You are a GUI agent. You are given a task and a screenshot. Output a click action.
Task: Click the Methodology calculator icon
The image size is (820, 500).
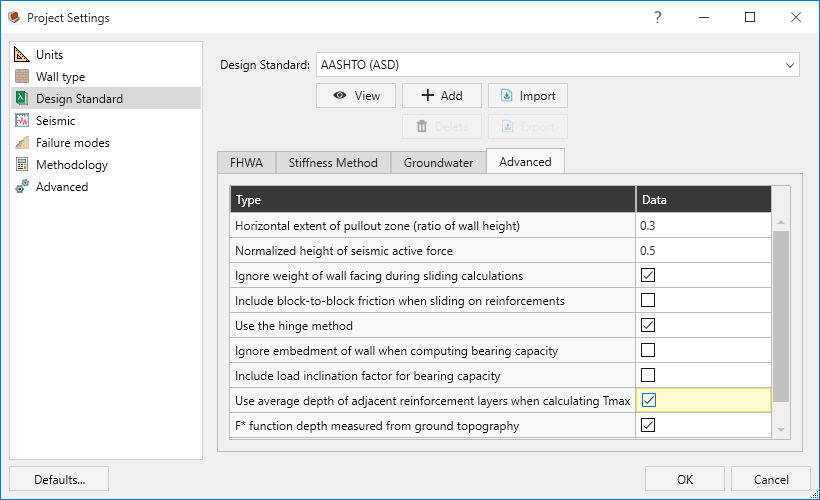coord(22,164)
